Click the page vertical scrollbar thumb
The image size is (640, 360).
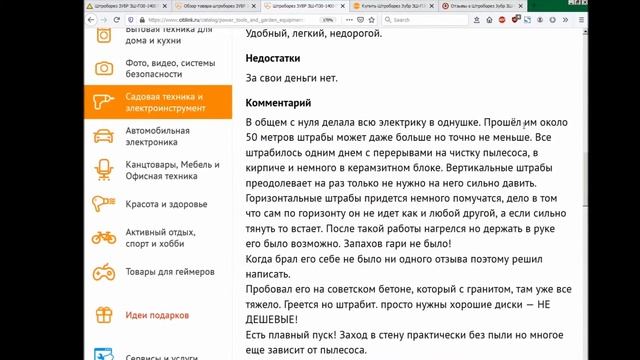pyautogui.click(x=585, y=180)
